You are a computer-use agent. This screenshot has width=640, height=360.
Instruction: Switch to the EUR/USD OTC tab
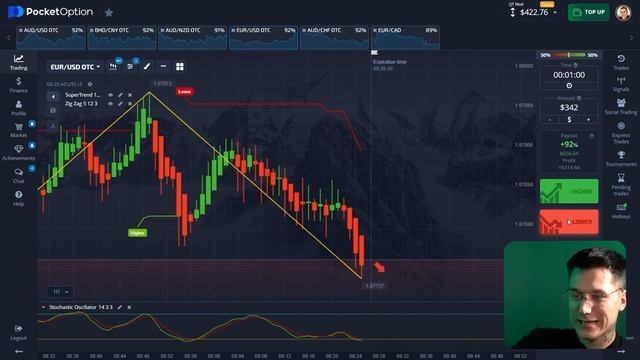coord(263,38)
